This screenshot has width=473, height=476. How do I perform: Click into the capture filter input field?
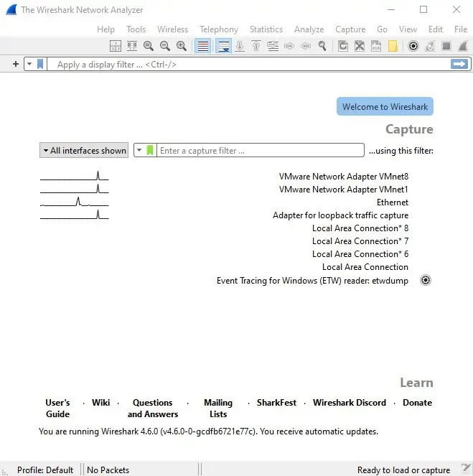coord(260,151)
